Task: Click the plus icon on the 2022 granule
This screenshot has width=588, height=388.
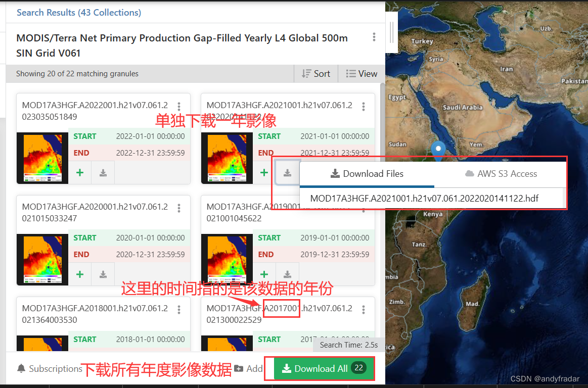Action: (80, 172)
